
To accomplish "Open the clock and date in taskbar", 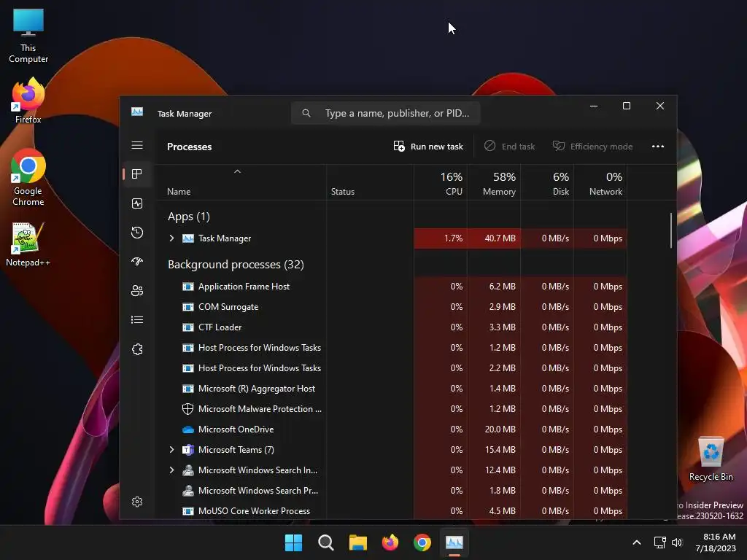I will (716, 542).
